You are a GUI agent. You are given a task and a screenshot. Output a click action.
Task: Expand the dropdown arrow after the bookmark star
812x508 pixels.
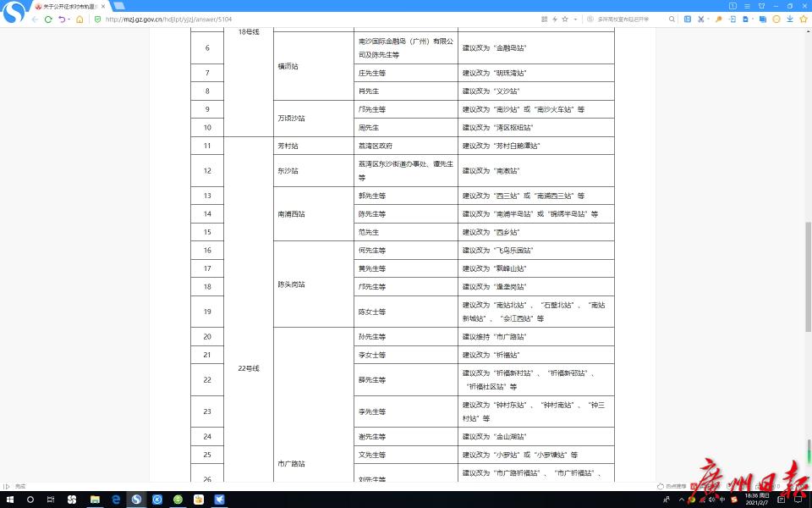pos(575,19)
